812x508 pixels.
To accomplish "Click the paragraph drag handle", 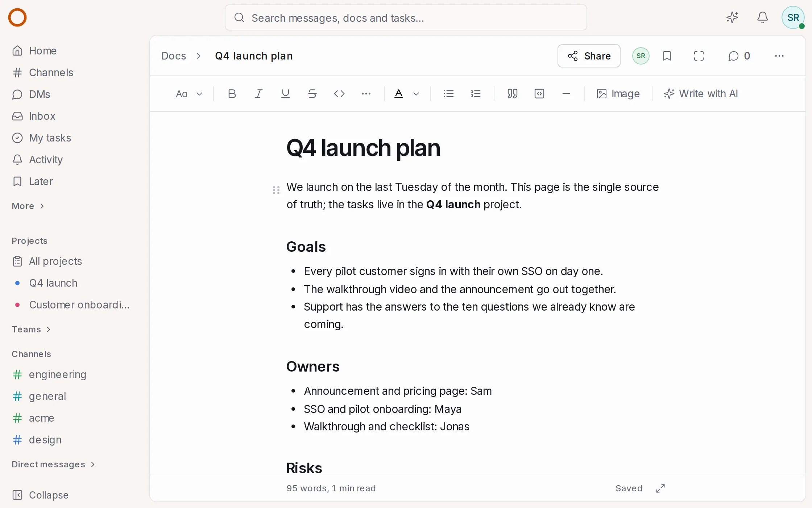I will click(276, 190).
